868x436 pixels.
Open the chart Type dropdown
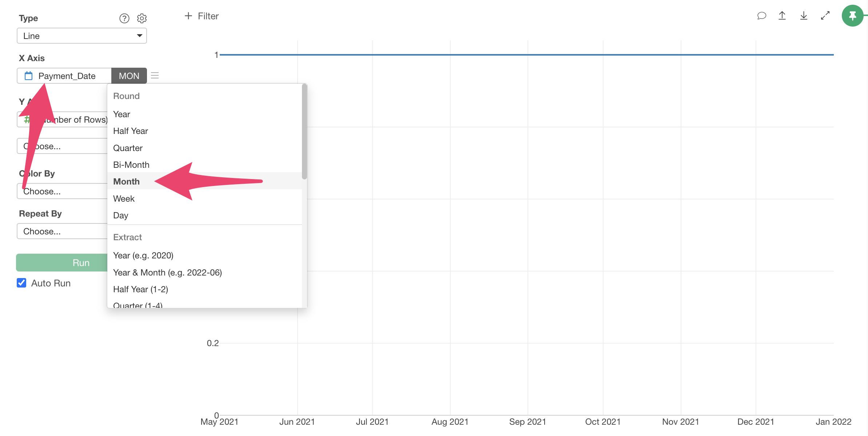tap(82, 36)
